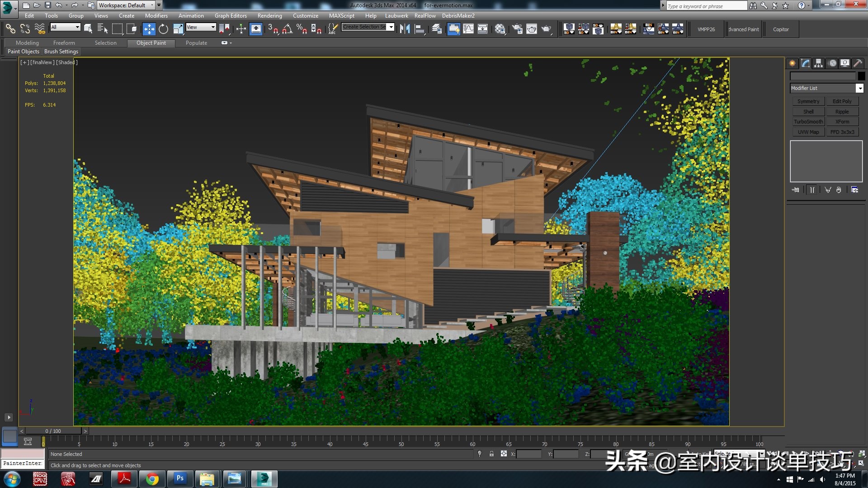Select the Move transform tool
The image size is (868, 488).
[x=149, y=29]
